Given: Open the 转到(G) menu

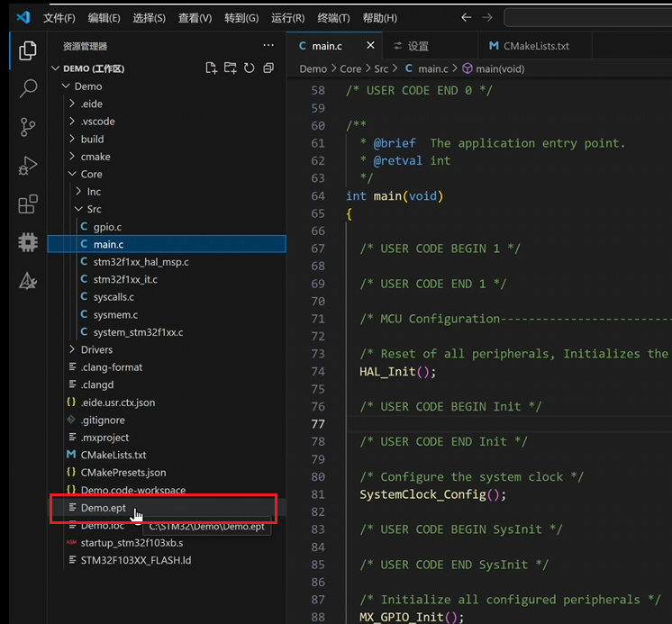Looking at the screenshot, I should (241, 18).
